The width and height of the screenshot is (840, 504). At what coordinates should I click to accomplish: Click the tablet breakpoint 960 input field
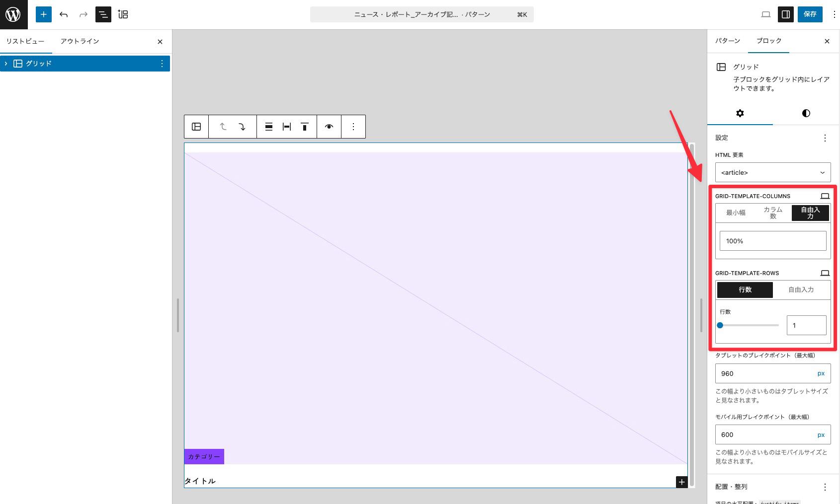coord(763,373)
